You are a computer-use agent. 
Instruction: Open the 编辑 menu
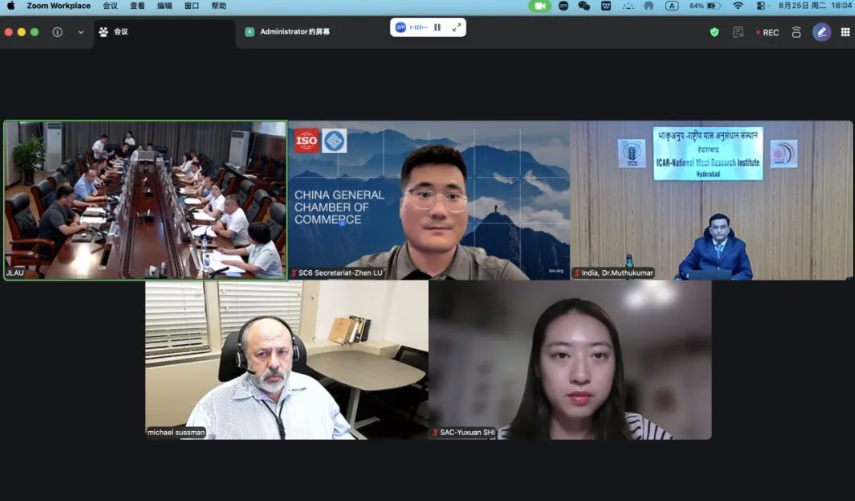(165, 6)
